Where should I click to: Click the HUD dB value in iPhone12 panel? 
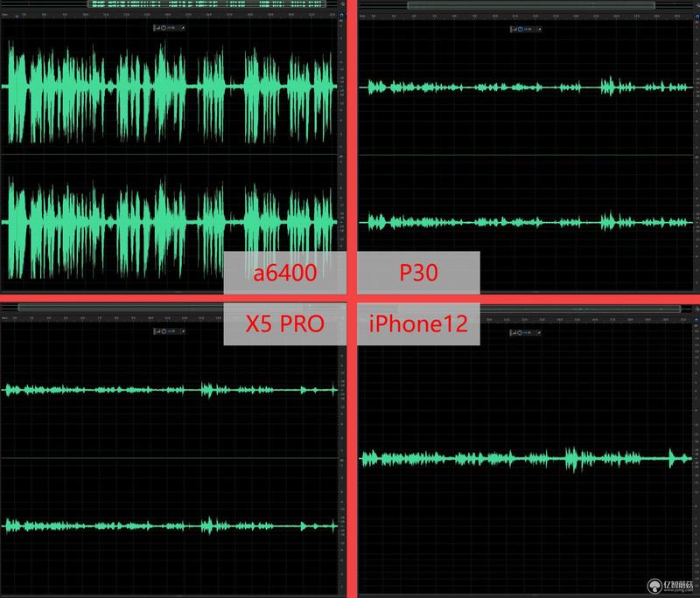pos(528,333)
